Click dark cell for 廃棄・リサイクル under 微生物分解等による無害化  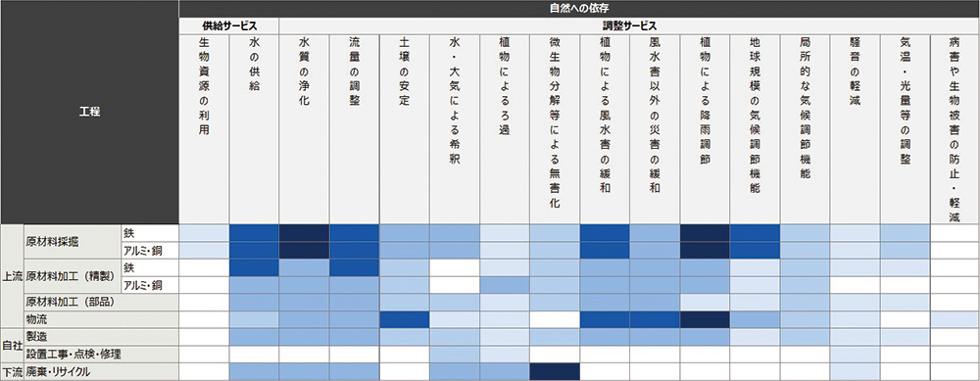[x=555, y=372]
